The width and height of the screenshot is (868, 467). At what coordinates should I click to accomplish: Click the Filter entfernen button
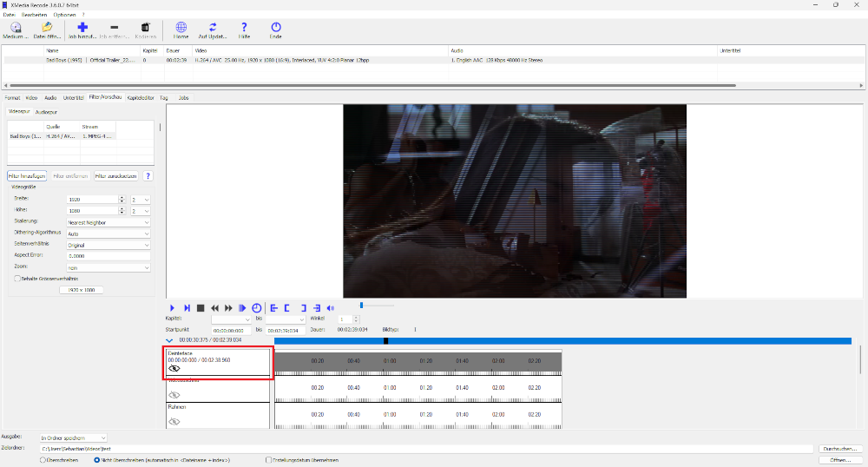pos(70,176)
